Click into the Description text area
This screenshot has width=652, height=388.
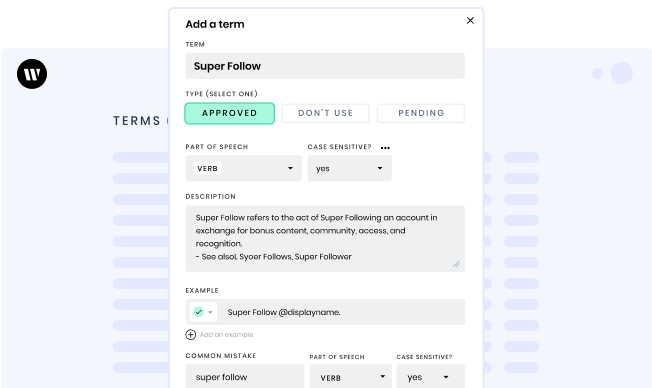point(325,238)
